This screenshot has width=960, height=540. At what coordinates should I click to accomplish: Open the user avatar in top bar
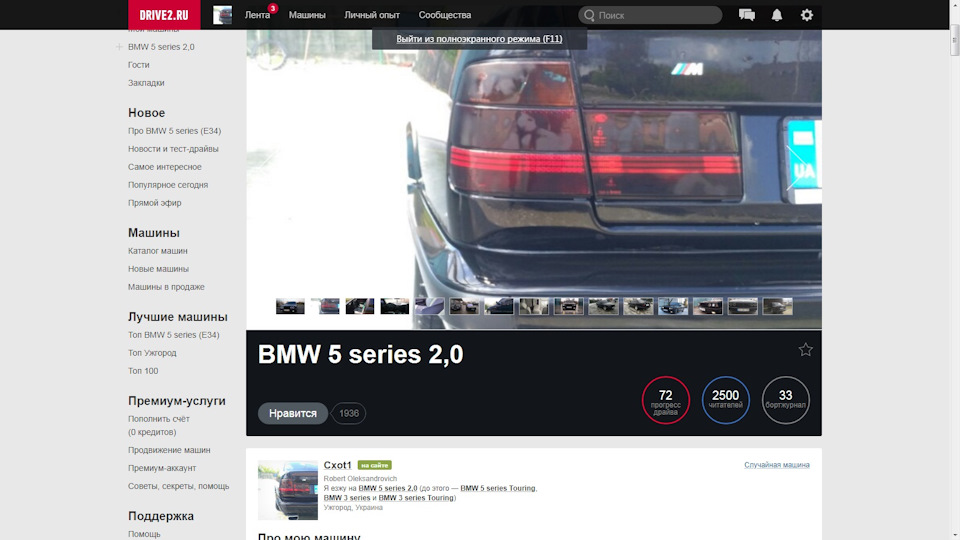pos(222,15)
